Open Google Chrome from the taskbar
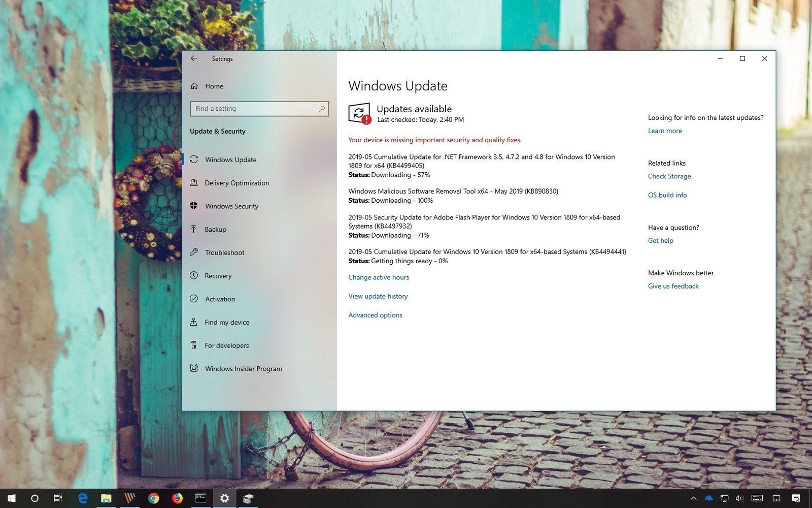 [153, 498]
